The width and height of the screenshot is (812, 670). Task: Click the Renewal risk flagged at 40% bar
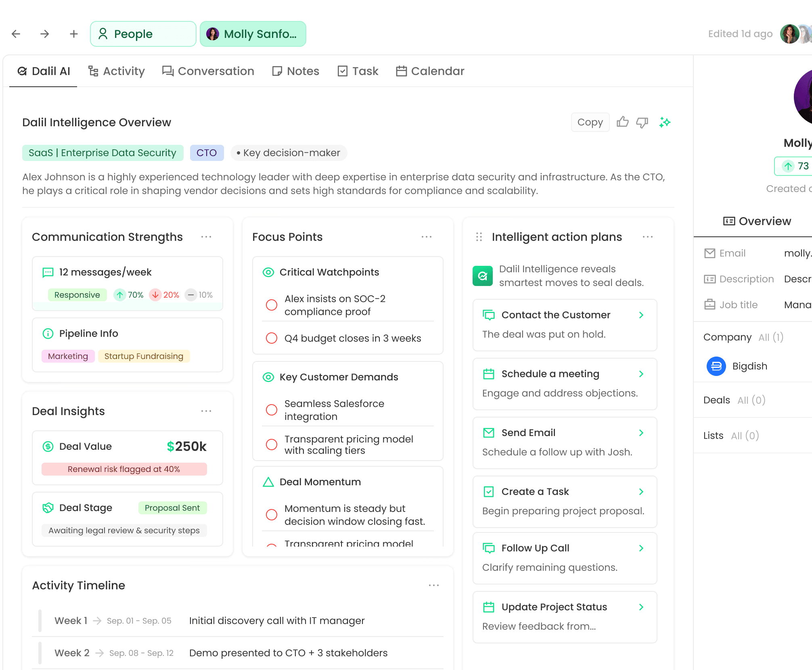pos(124,469)
